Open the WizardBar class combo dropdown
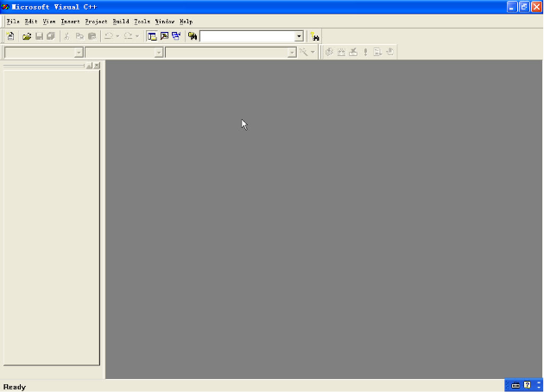Image resolution: width=544 pixels, height=392 pixels. pyautogui.click(x=79, y=53)
